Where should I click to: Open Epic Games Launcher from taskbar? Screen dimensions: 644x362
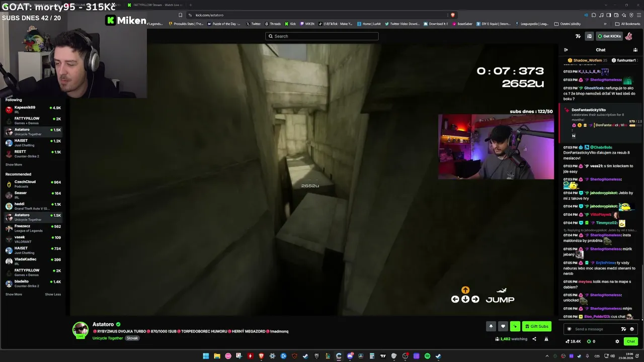pos(316,356)
